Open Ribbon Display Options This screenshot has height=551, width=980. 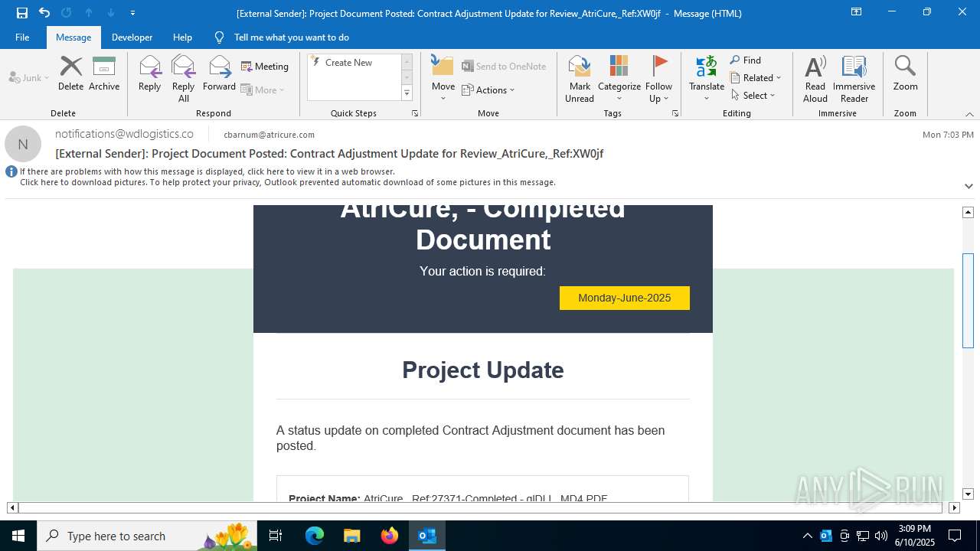pyautogui.click(x=856, y=12)
